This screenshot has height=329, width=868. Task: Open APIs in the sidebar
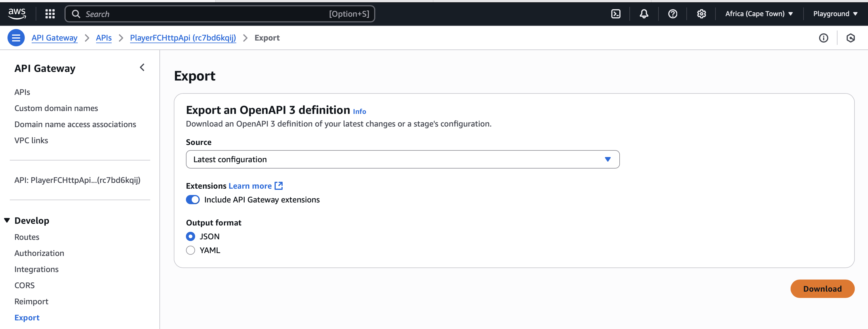click(22, 92)
